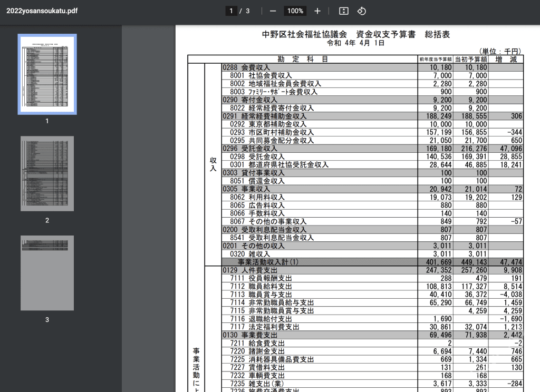
Task: Select page 1 thumbnail in sidebar
Action: [47, 74]
